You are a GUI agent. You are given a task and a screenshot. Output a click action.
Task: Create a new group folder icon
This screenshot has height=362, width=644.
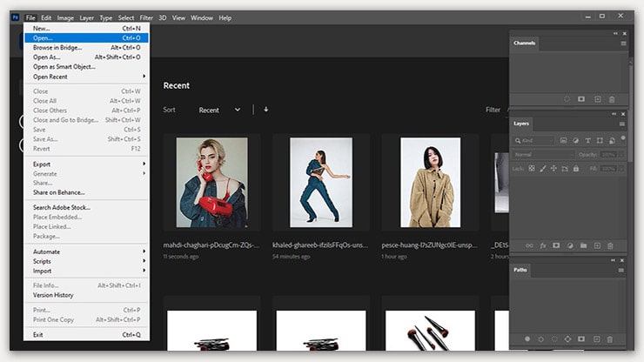[583, 245]
